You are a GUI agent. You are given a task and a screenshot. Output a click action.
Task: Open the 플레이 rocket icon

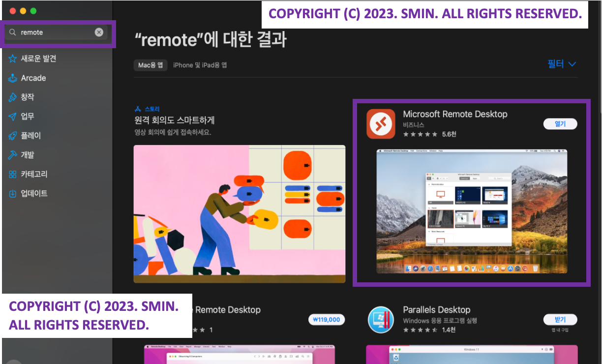click(13, 136)
